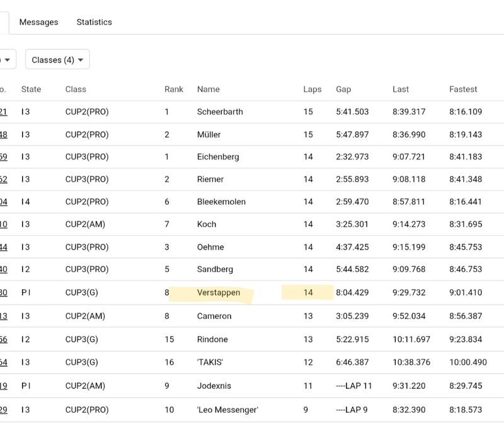Select the Eichenberg driver name
The image size is (504, 428).
click(x=218, y=157)
